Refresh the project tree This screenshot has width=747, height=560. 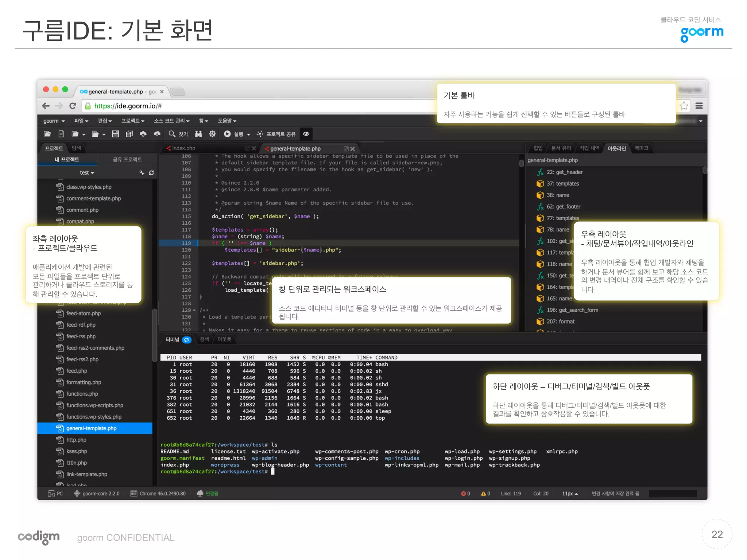coord(151,172)
